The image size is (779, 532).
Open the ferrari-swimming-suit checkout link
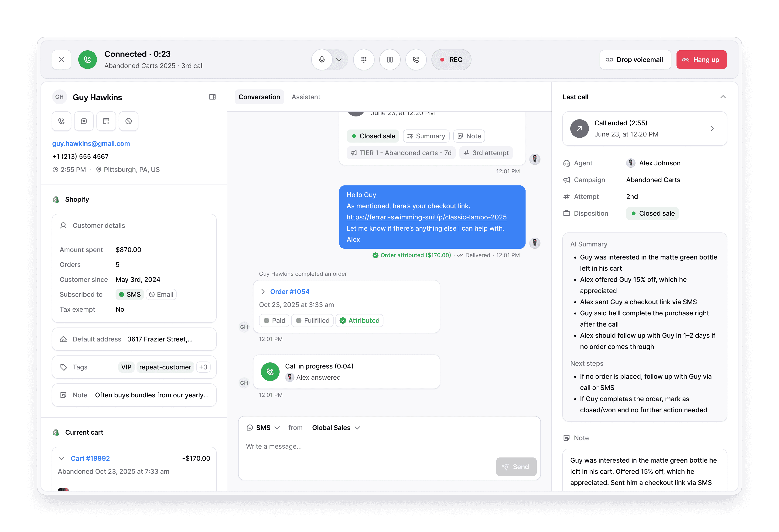[426, 217]
